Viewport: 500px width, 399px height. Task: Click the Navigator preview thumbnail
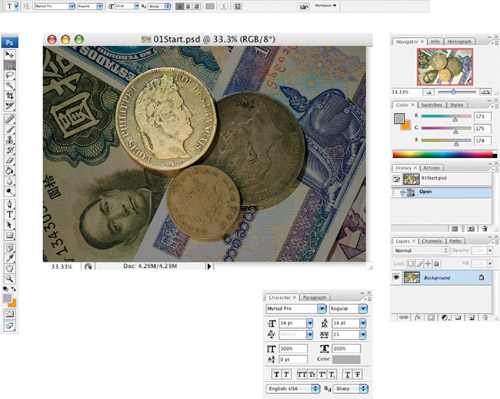point(445,67)
